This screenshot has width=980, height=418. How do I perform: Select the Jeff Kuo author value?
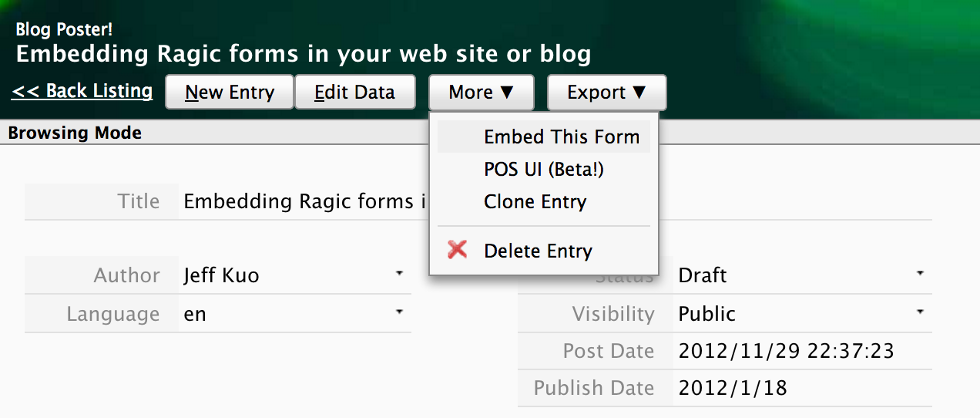221,275
